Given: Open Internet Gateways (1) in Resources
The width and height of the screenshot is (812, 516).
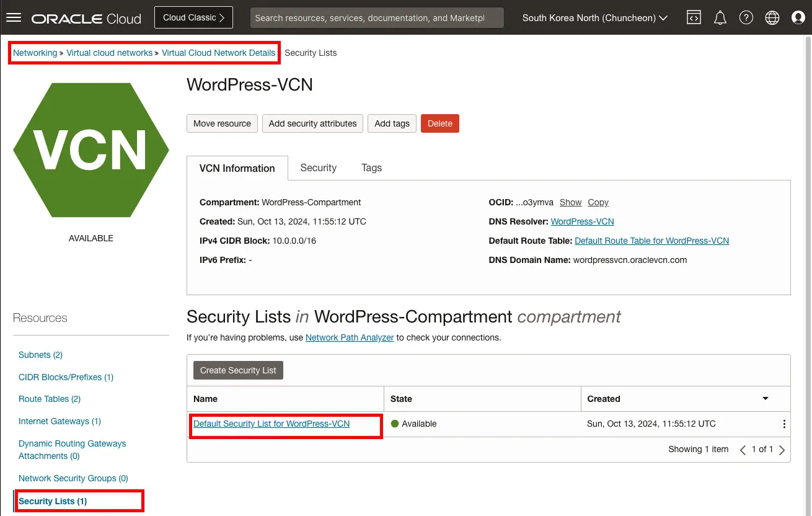Looking at the screenshot, I should 60,421.
